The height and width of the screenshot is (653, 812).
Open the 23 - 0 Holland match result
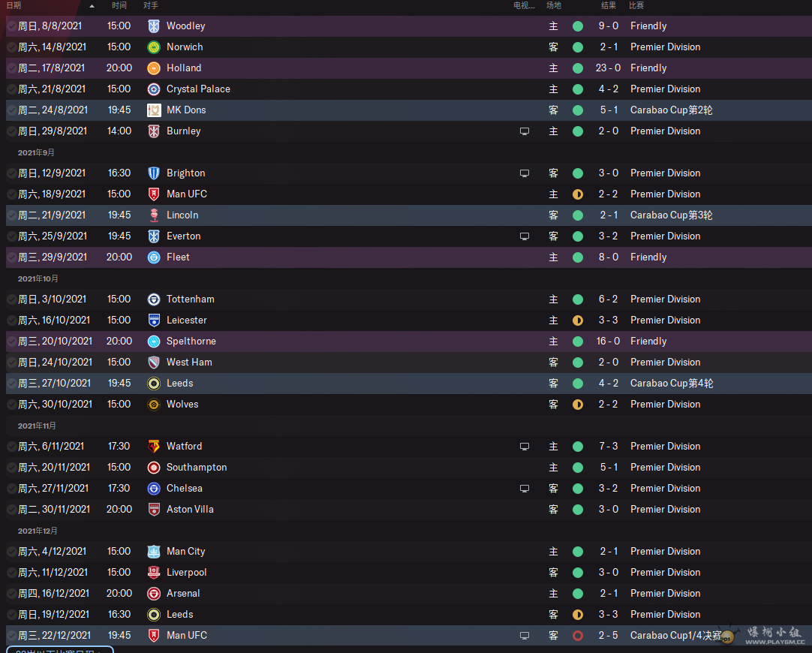click(x=608, y=68)
